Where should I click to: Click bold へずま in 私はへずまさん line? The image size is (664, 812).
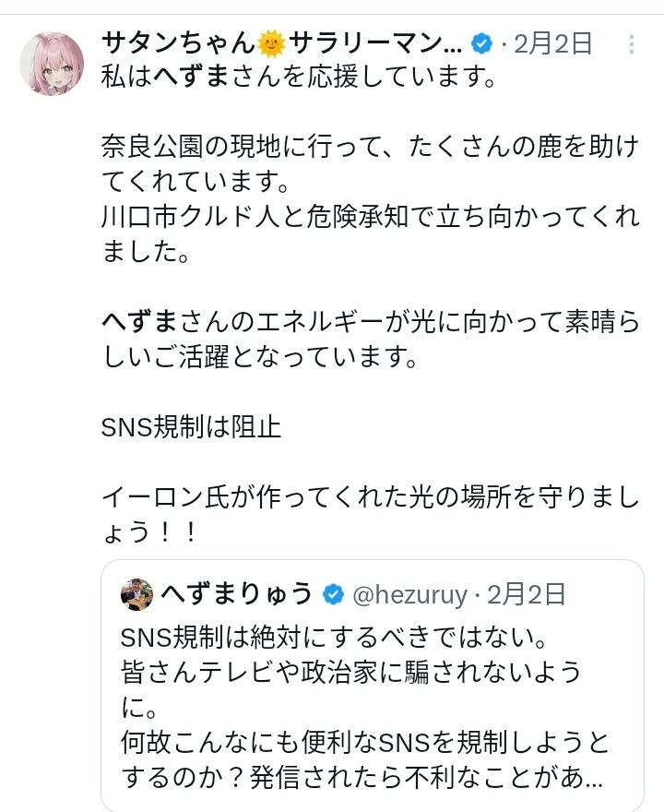click(x=175, y=78)
